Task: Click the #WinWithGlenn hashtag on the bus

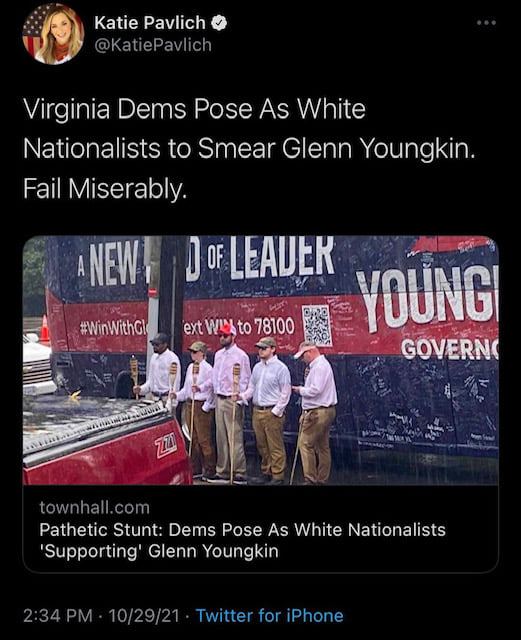Action: click(x=114, y=329)
